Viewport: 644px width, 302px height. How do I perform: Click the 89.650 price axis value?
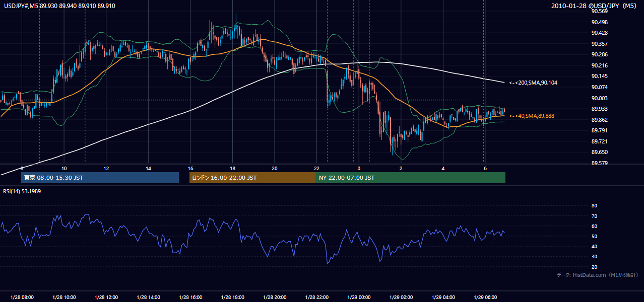[x=600, y=152]
